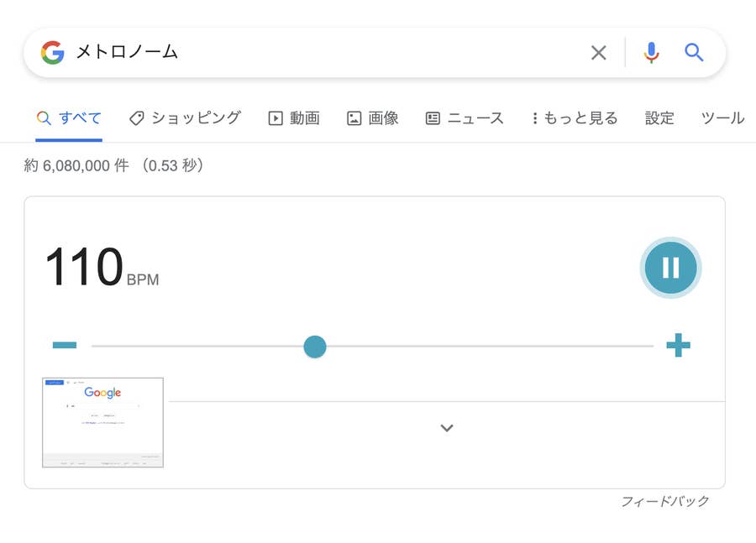
Task: Open 設定 from the results bar
Action: click(x=659, y=118)
